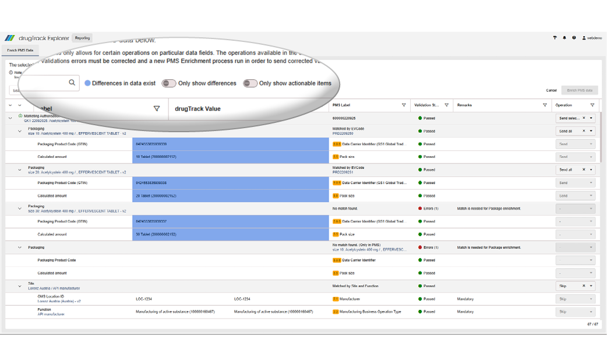This screenshot has height=364, width=607.
Task: Open the help question mark icon
Action: (574, 38)
